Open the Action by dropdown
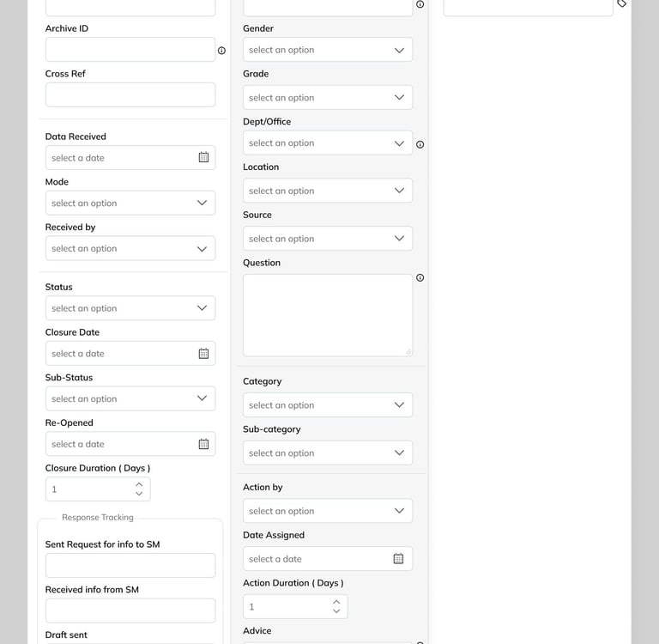 pos(328,511)
